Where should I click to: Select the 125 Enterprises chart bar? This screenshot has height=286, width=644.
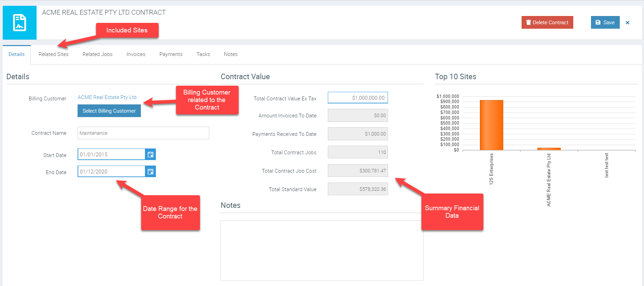(492, 125)
